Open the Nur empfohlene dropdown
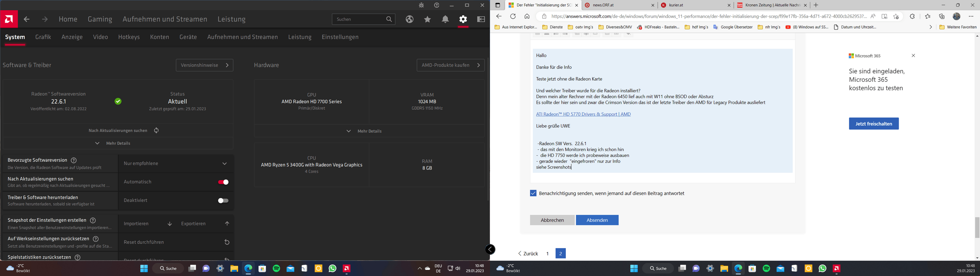Image resolution: width=980 pixels, height=276 pixels. click(x=176, y=163)
